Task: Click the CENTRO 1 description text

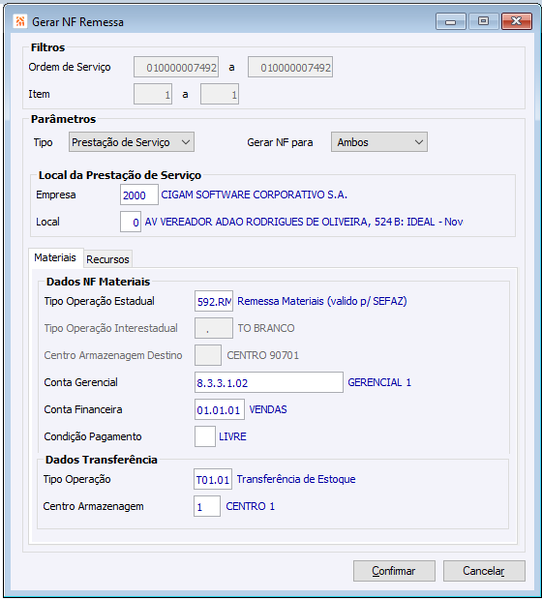Action: [x=250, y=506]
